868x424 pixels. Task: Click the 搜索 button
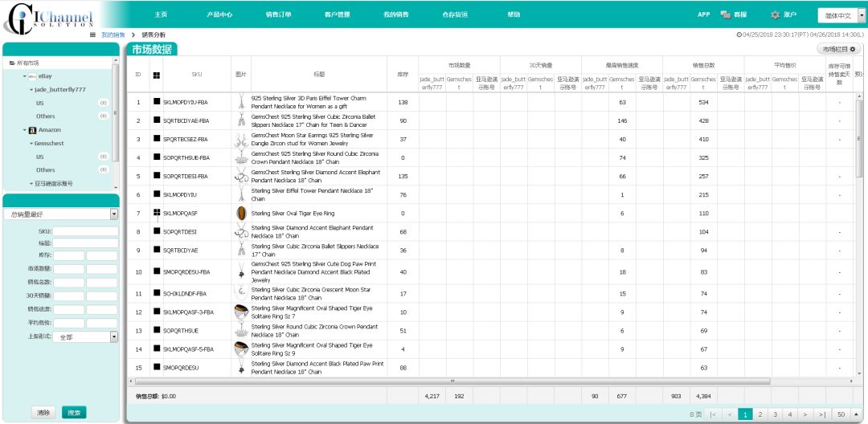pyautogui.click(x=74, y=413)
